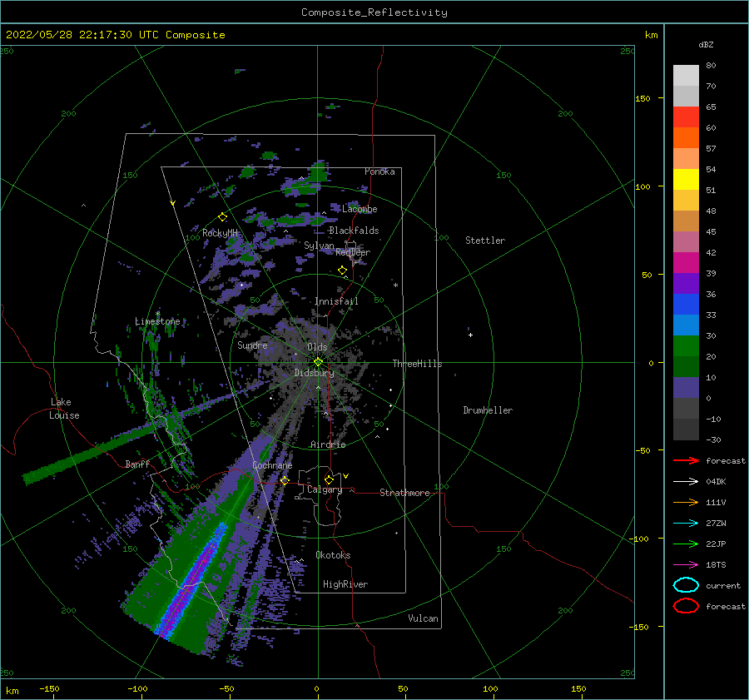Click the yellow diamond marker south of RedDeer
This screenshot has width=749, height=700.
[343, 271]
